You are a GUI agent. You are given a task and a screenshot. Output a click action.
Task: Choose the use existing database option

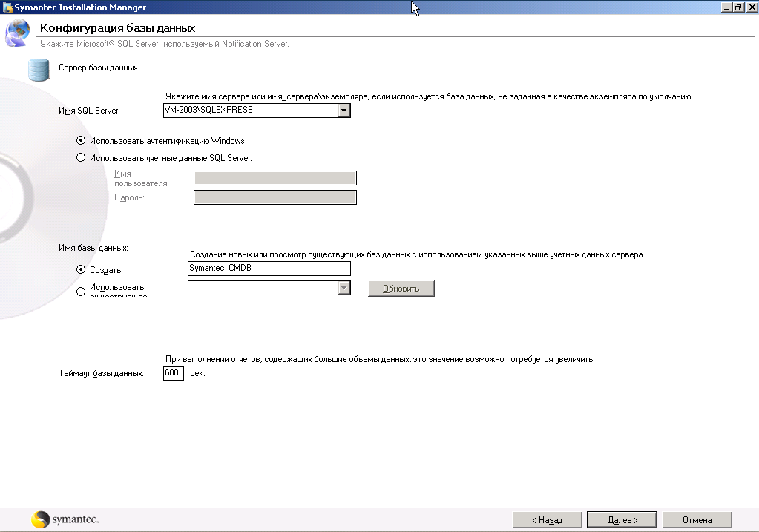tap(81, 291)
